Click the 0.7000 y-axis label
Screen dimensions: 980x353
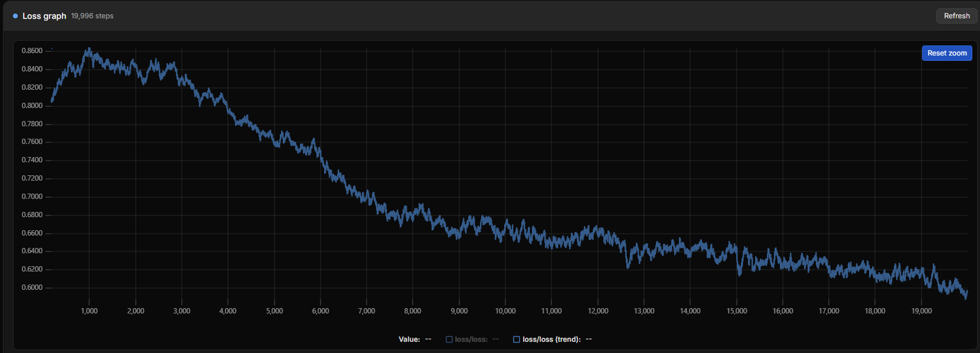(32, 197)
